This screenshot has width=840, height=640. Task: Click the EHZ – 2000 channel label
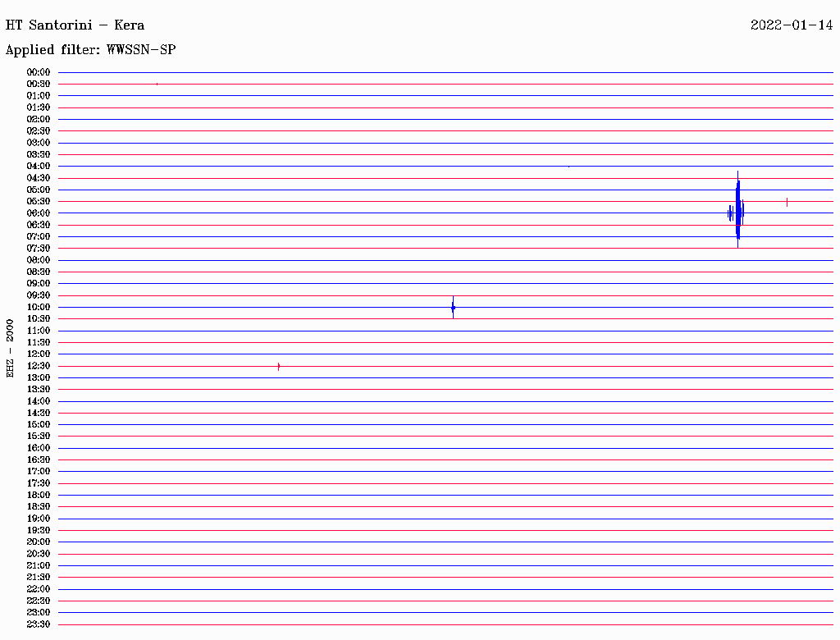pyautogui.click(x=10, y=349)
